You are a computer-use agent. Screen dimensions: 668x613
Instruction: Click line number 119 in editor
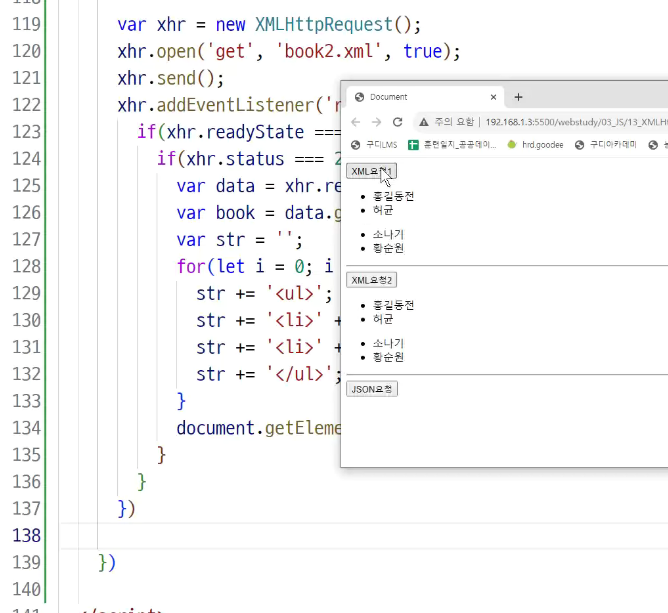click(26, 24)
